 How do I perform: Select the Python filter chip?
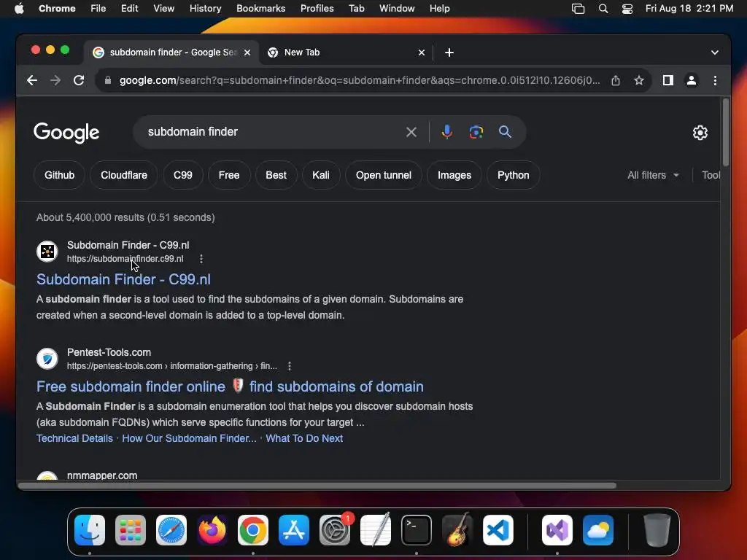[513, 175]
